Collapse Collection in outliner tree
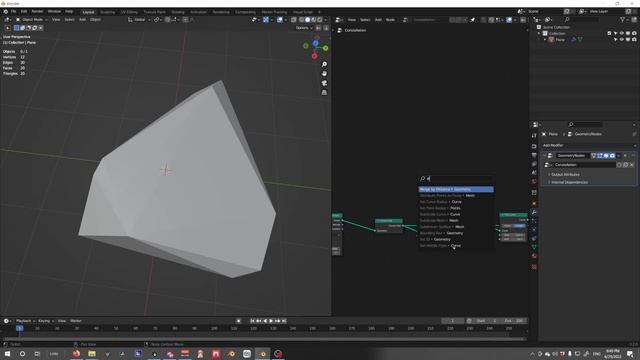640x360 pixels. [x=539, y=33]
